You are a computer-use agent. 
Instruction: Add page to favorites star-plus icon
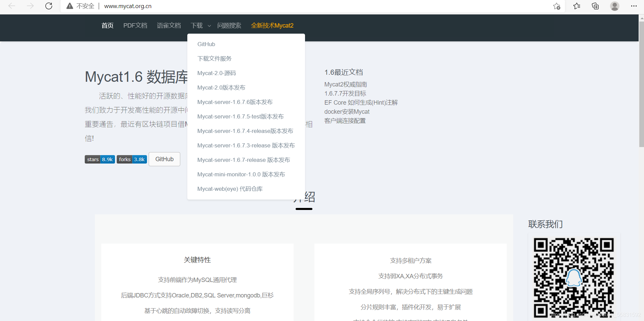pyautogui.click(x=557, y=6)
